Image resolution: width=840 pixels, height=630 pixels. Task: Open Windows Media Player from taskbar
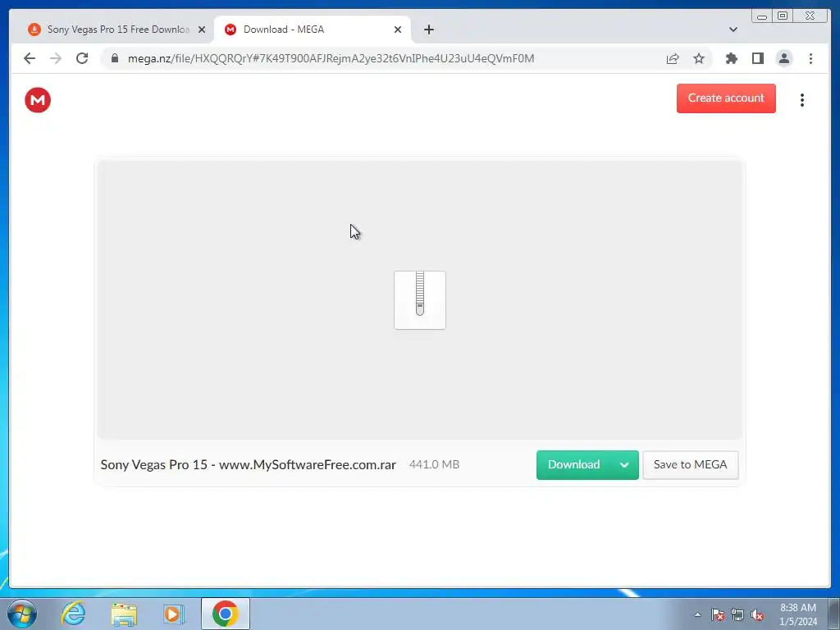point(174,614)
